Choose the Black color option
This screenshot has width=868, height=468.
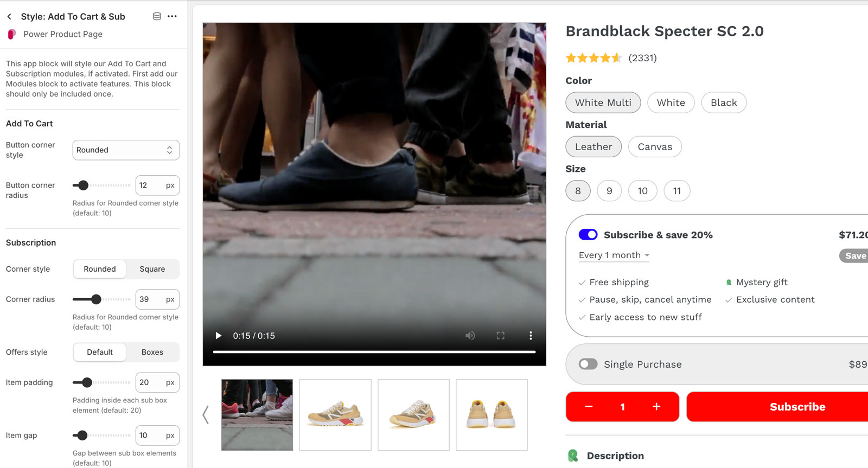(724, 102)
